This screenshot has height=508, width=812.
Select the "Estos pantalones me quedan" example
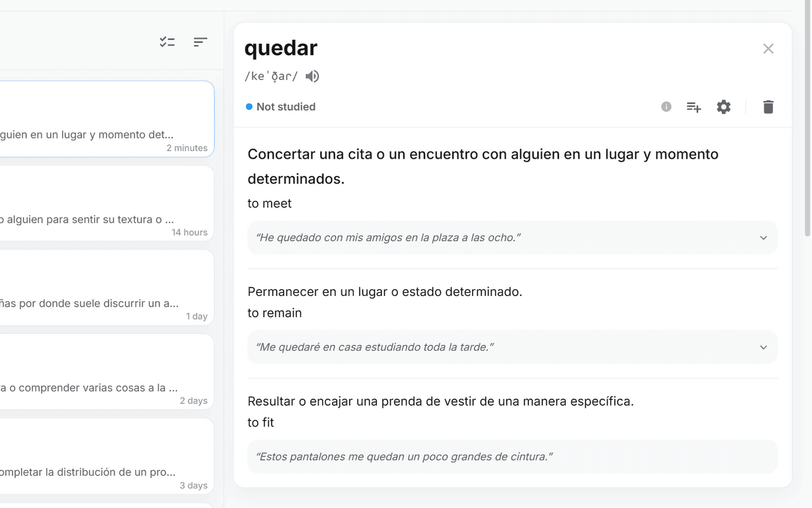click(x=513, y=457)
